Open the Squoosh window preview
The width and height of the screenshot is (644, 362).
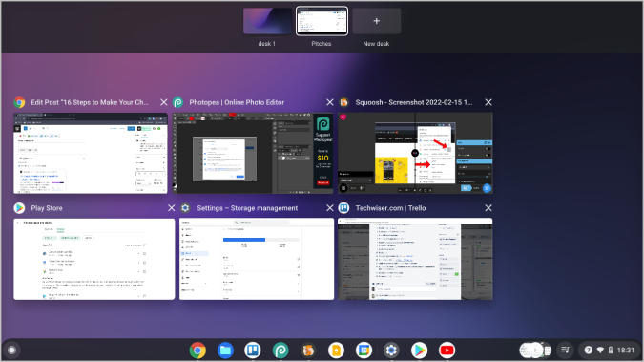(x=415, y=153)
